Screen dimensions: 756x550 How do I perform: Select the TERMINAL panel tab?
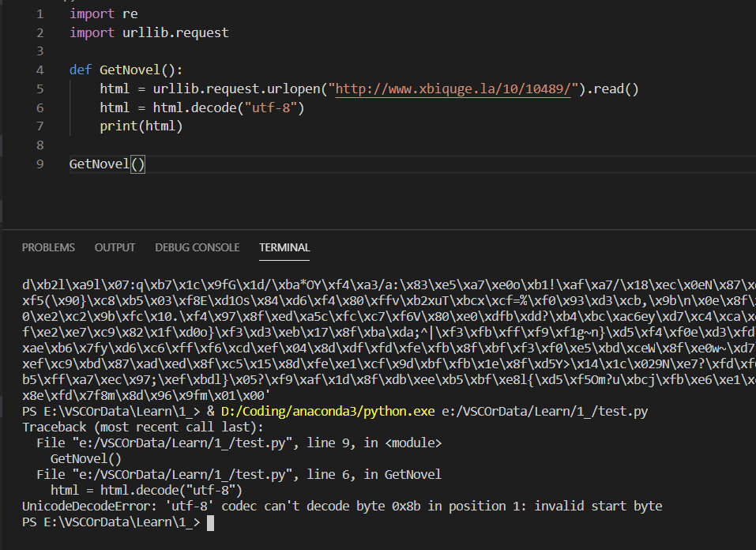coord(284,247)
